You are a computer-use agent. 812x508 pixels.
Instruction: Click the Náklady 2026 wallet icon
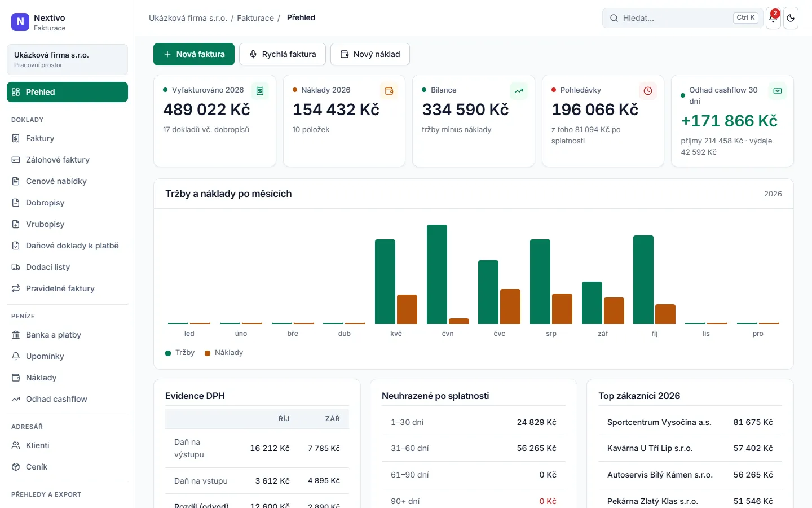point(389,91)
